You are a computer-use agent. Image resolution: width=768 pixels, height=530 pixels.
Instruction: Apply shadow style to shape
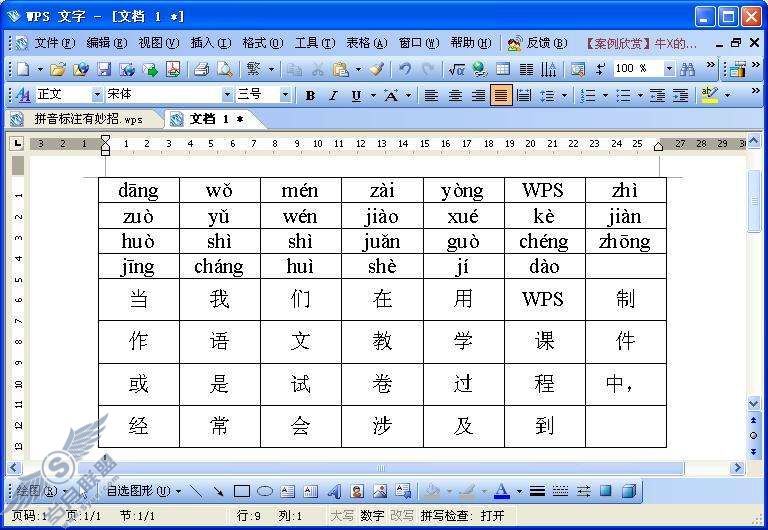click(606, 491)
